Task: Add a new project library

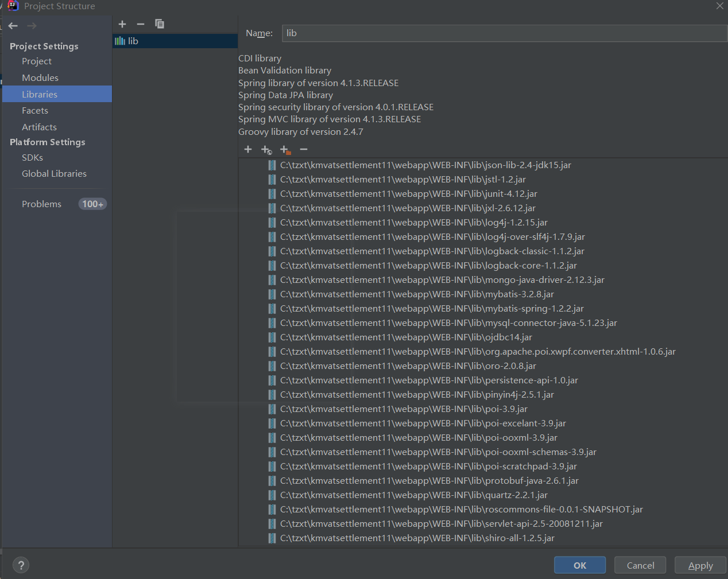Action: (x=122, y=24)
